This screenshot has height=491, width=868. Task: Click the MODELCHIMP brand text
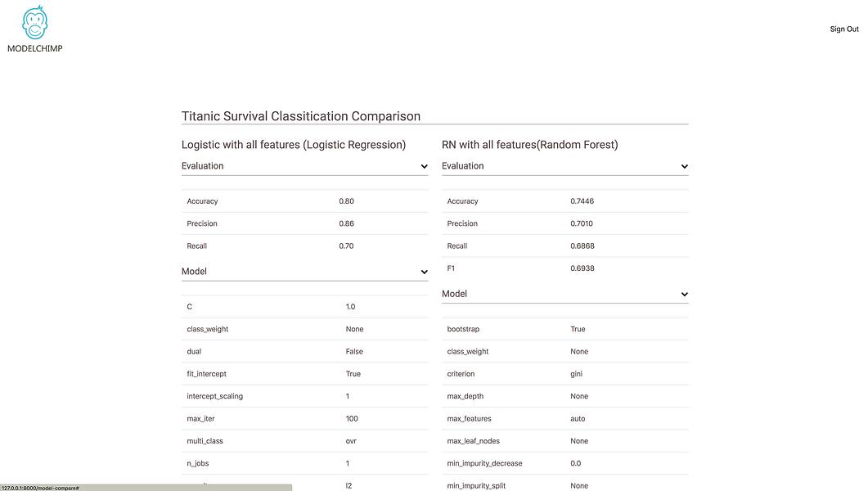click(35, 49)
